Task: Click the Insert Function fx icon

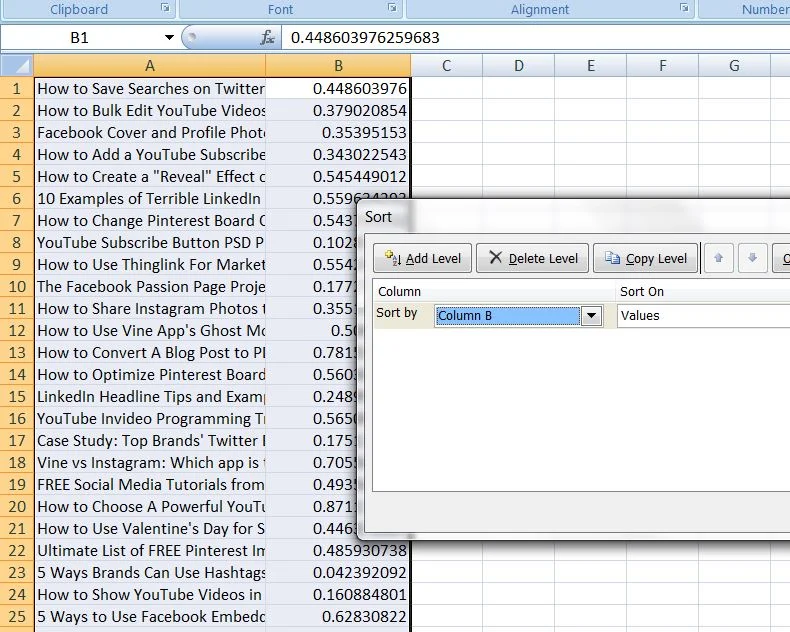Action: click(268, 38)
